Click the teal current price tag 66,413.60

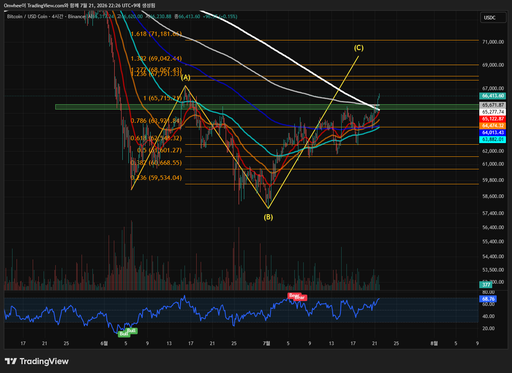pos(493,96)
